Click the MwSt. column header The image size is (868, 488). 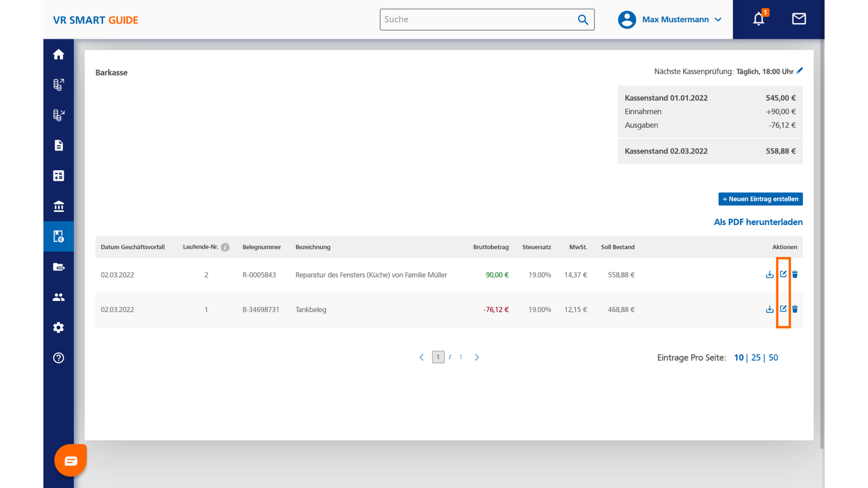coord(578,247)
